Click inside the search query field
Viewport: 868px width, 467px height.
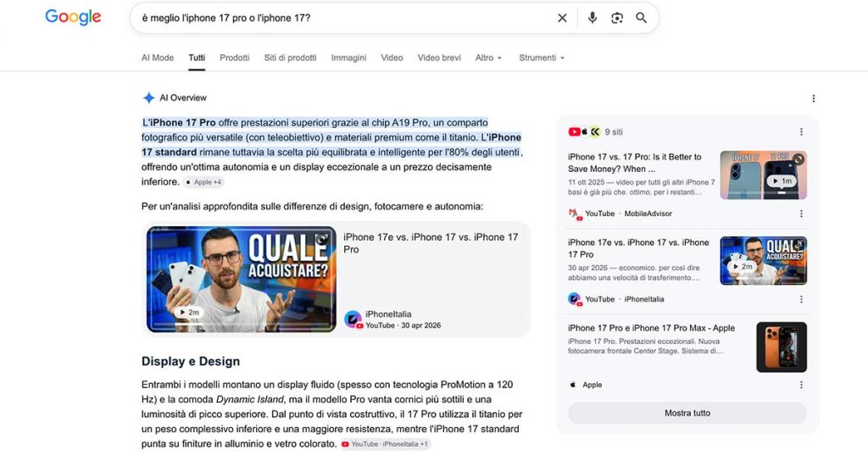[343, 18]
